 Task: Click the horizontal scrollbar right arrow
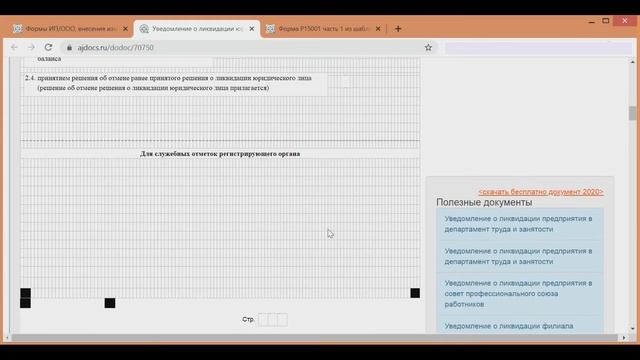click(x=624, y=338)
